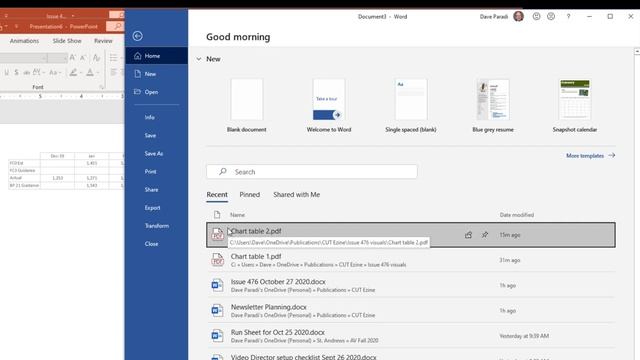Click PDF icon of Chart table 1.pdf

pos(217,260)
